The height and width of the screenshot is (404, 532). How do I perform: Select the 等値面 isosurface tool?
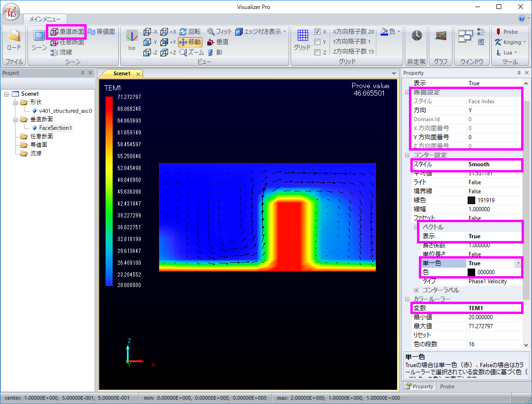coord(101,32)
